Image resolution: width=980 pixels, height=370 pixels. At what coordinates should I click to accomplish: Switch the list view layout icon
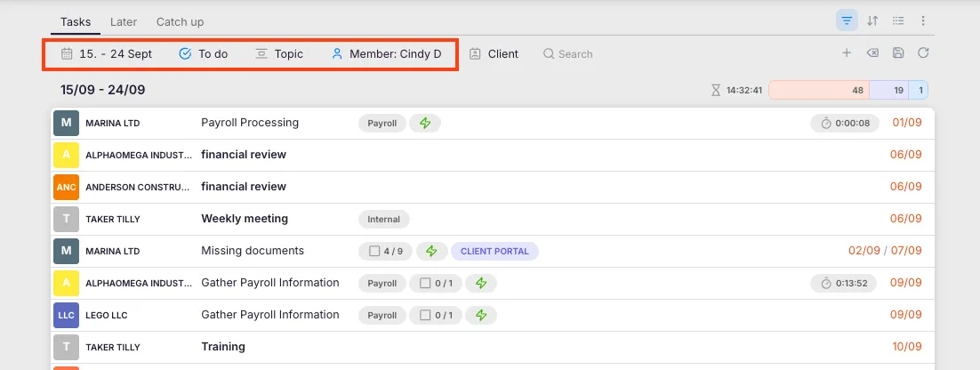tap(898, 21)
